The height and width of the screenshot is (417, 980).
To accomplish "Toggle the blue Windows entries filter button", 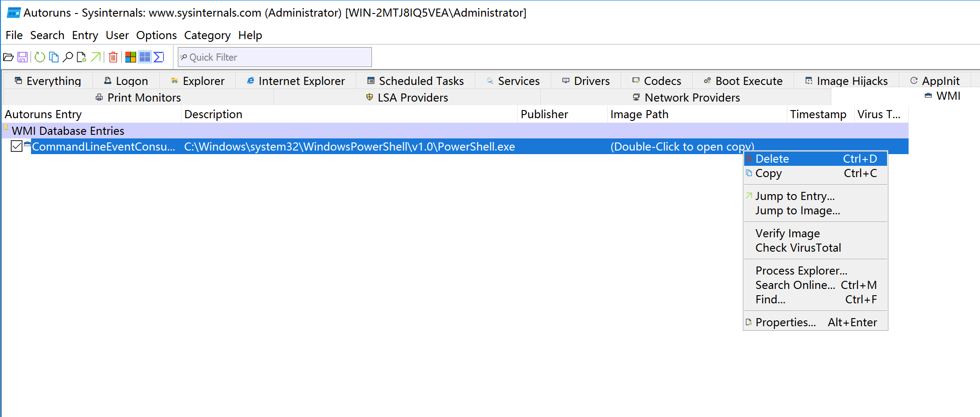I will tap(145, 57).
